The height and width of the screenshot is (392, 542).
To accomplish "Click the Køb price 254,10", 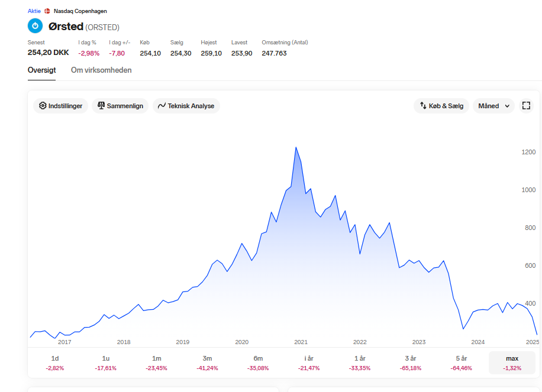I will coord(150,53).
